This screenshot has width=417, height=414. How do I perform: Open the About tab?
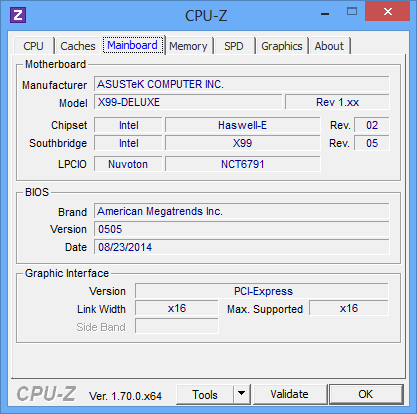pyautogui.click(x=329, y=46)
